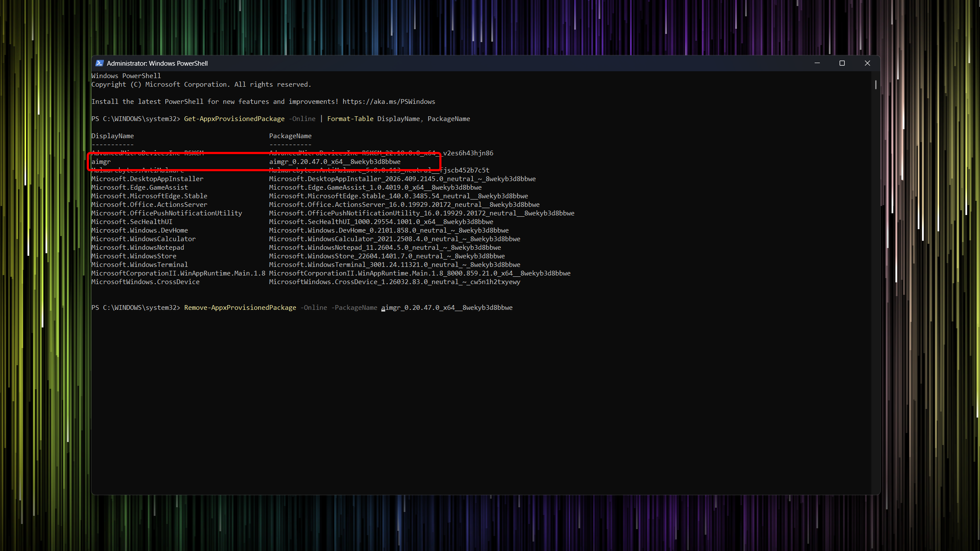Click the 'aimgr' display name entry
Viewport: 980px width, 551px height.
[x=101, y=162]
